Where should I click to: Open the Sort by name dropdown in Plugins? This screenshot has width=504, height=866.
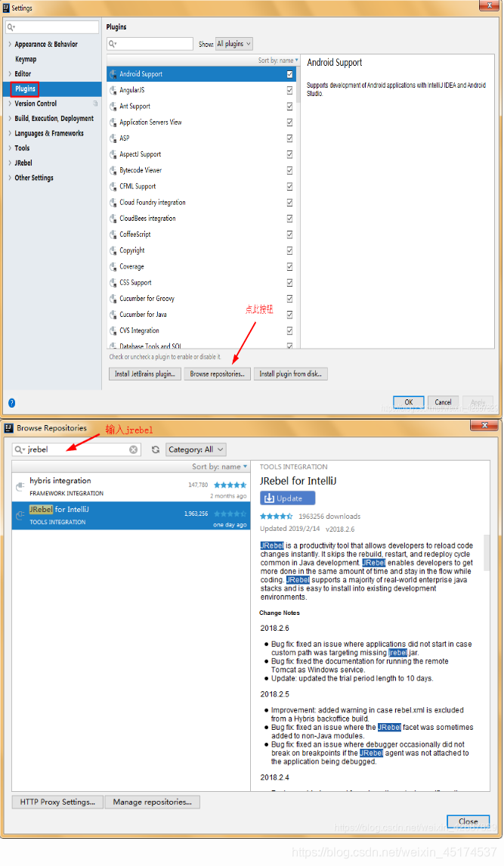tap(278, 61)
